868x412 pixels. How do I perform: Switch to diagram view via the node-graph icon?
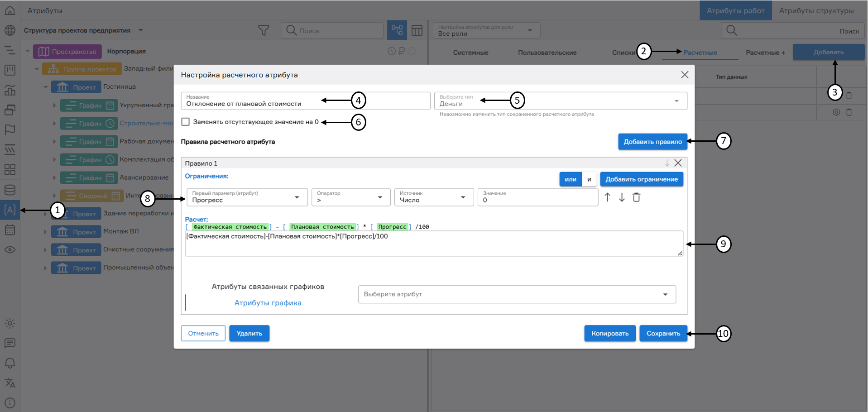(397, 30)
